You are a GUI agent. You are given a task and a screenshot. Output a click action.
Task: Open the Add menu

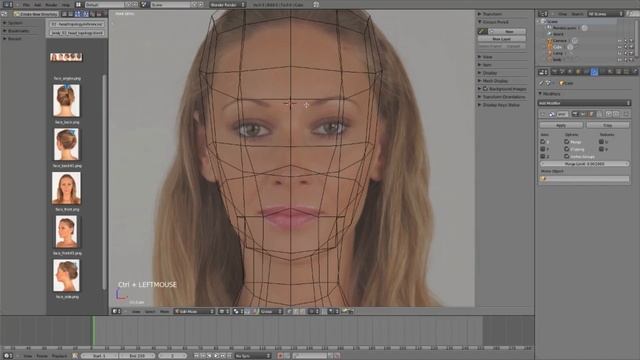click(x=38, y=5)
